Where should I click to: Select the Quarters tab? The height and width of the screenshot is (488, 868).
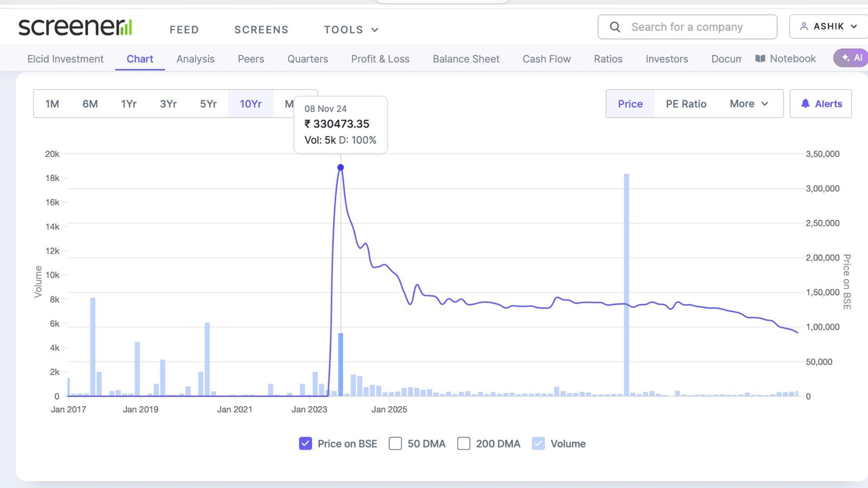tap(307, 59)
